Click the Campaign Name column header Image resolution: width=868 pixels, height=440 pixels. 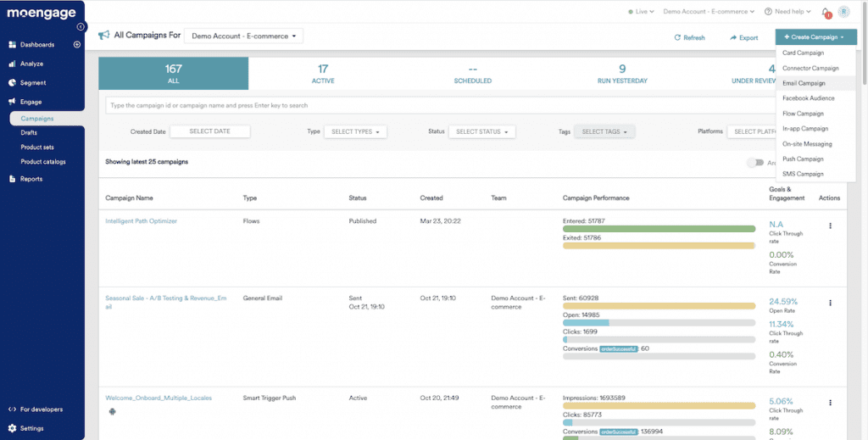[129, 198]
